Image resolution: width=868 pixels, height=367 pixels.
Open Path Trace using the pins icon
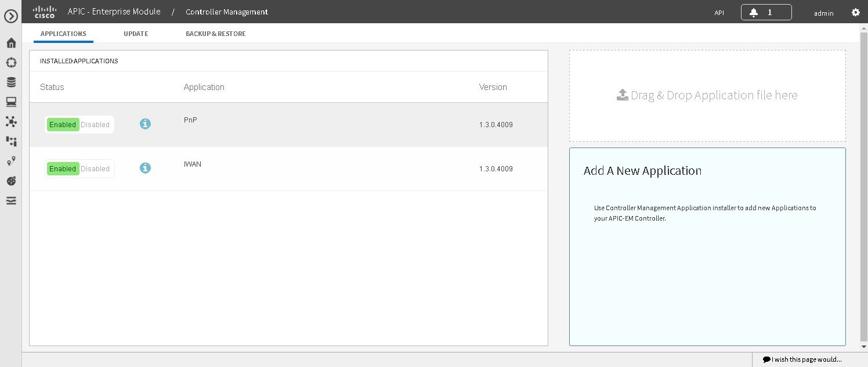pos(10,161)
